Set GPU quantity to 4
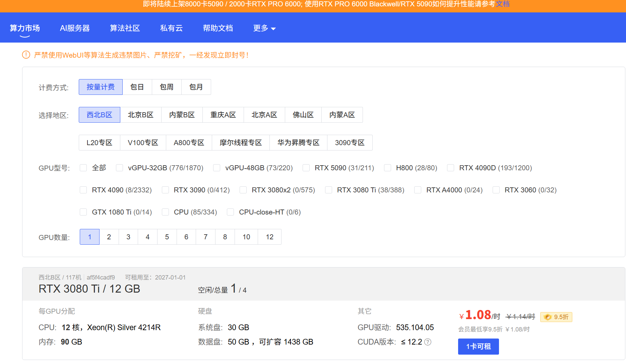This screenshot has height=364, width=626. point(147,237)
